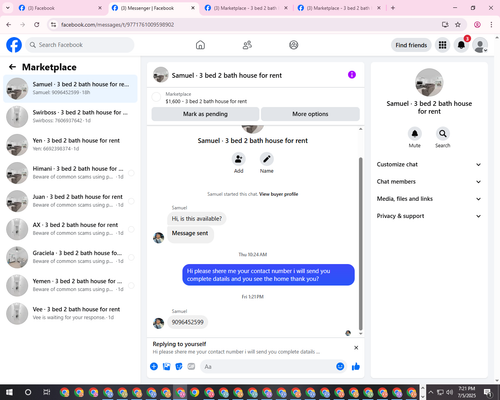Expand Privacy & support section
The height and width of the screenshot is (400, 500).
[429, 216]
